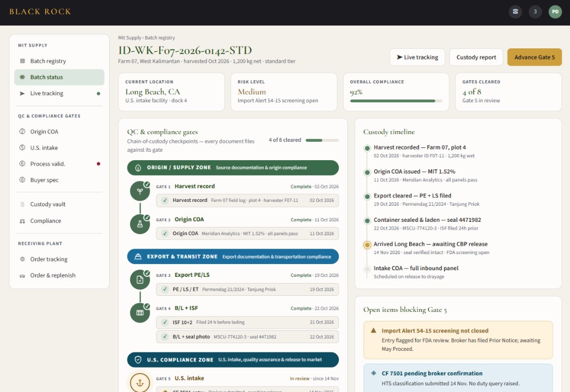Click Origin / Supply Zone leaf icon
Screen dimensions: 570x392
pyautogui.click(x=138, y=168)
